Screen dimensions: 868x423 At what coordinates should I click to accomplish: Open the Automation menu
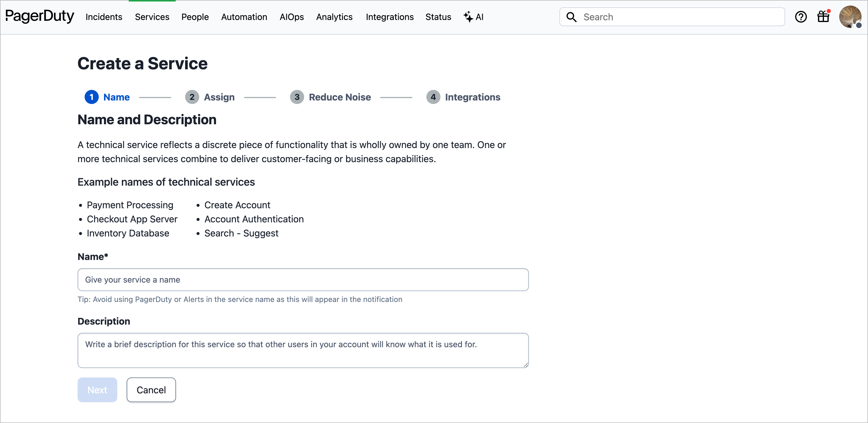coord(244,17)
